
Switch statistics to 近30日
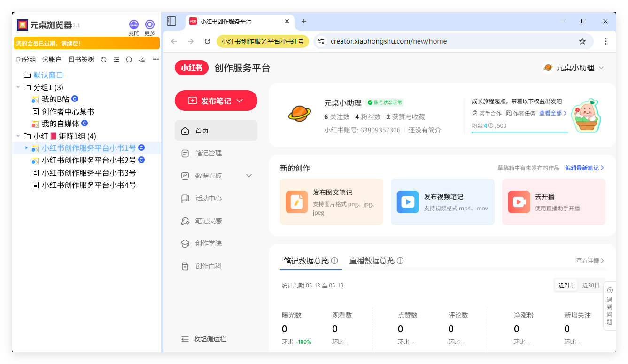[x=591, y=285]
